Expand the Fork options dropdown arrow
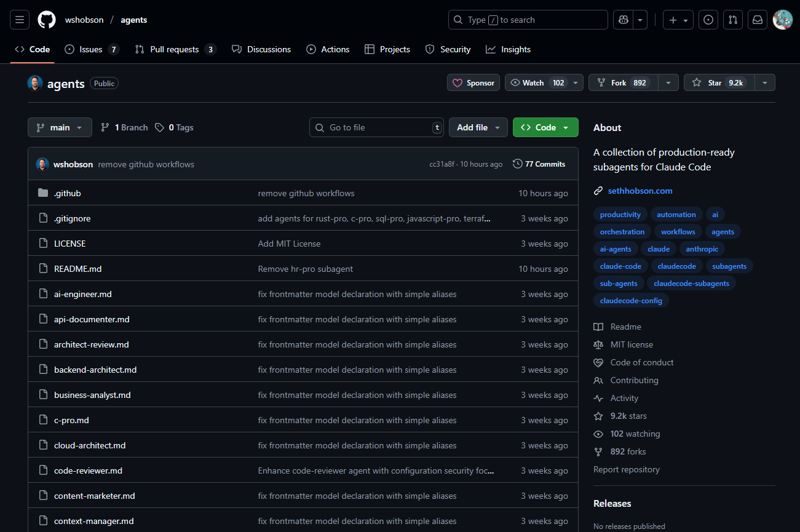800x532 pixels. tap(668, 82)
